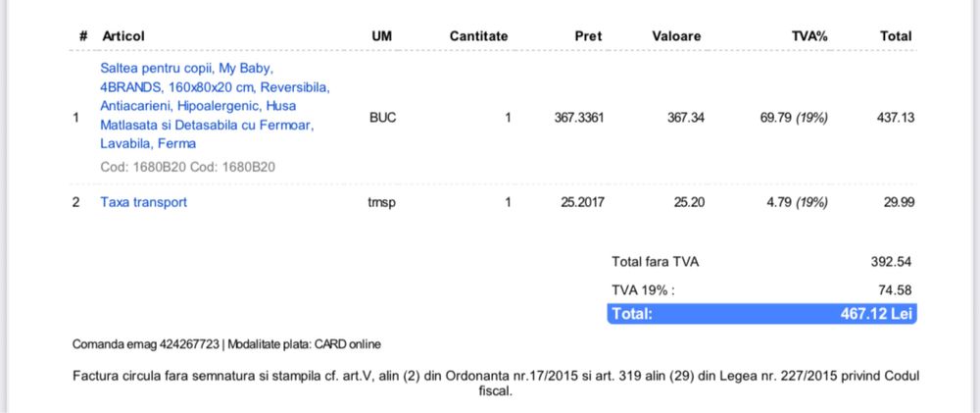Click the Articol column header
The height and width of the screenshot is (413, 980).
pos(123,36)
